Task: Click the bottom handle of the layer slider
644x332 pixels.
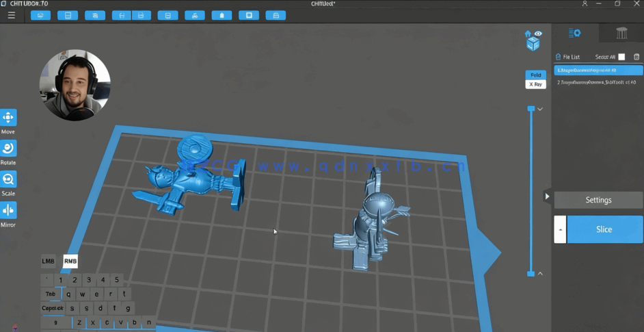Action: [531, 274]
